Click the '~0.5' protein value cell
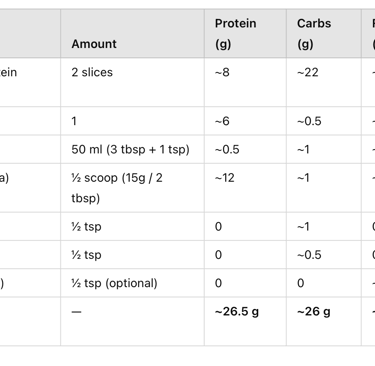The image size is (375, 366). tap(227, 149)
